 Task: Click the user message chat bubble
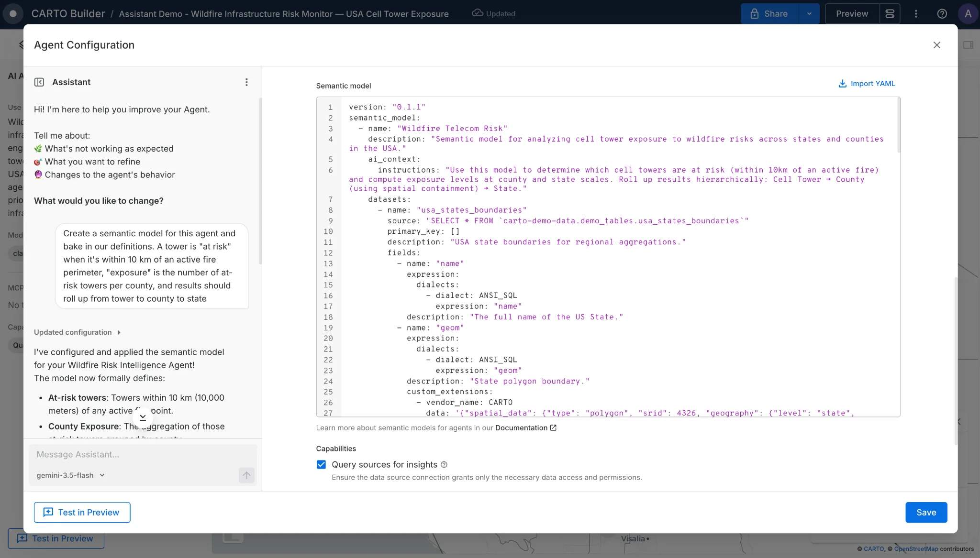coord(152,266)
